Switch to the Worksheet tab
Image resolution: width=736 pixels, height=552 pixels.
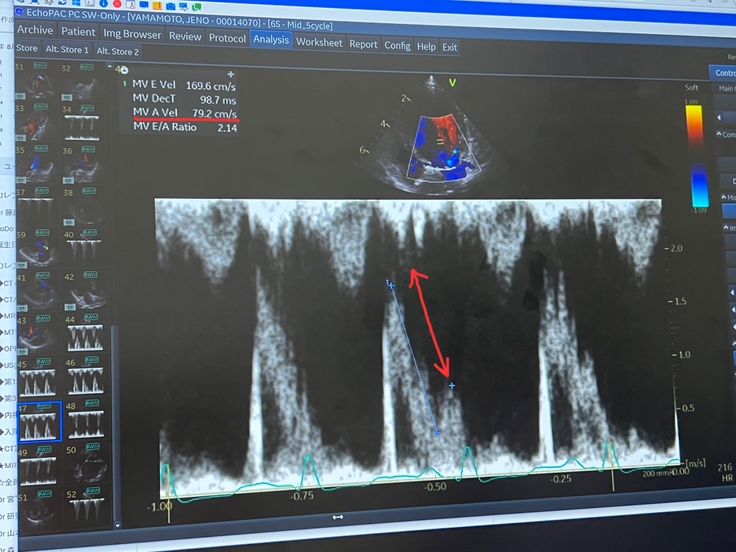tap(319, 43)
